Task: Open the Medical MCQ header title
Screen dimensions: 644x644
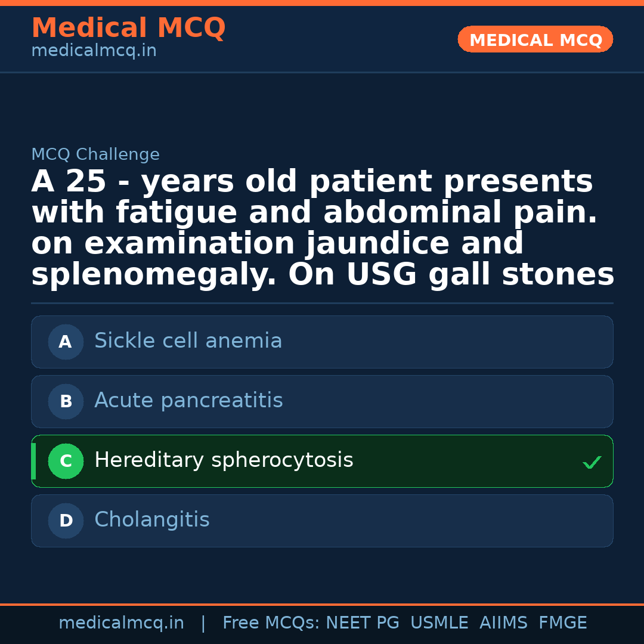Action: (128, 28)
